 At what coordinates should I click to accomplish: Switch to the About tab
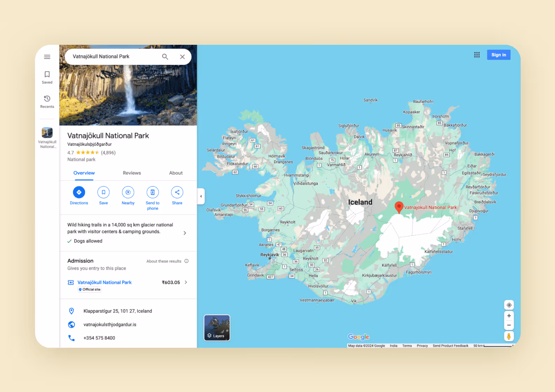pos(176,173)
